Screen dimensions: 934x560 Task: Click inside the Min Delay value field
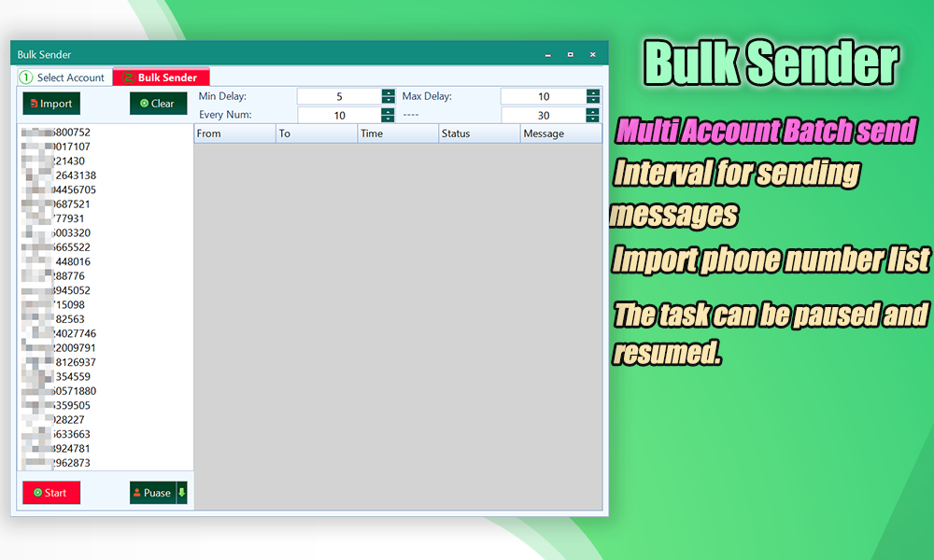pos(341,95)
